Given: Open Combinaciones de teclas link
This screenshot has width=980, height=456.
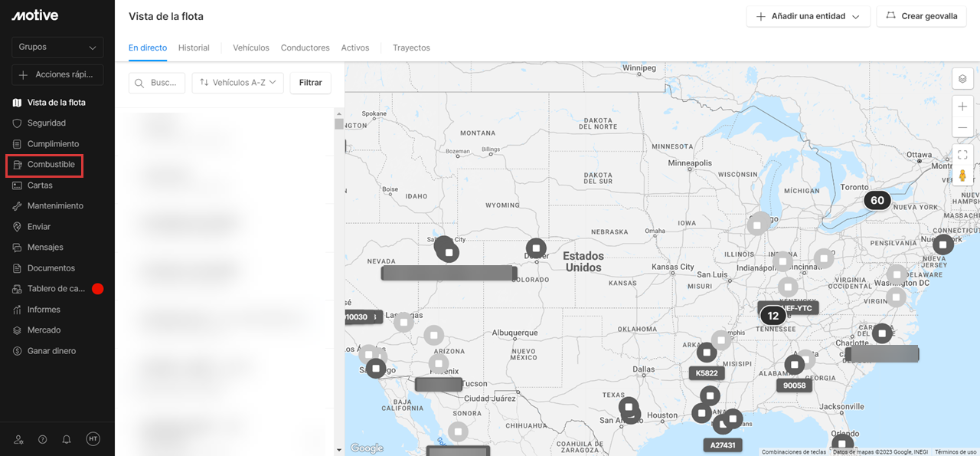Looking at the screenshot, I should 794,452.
